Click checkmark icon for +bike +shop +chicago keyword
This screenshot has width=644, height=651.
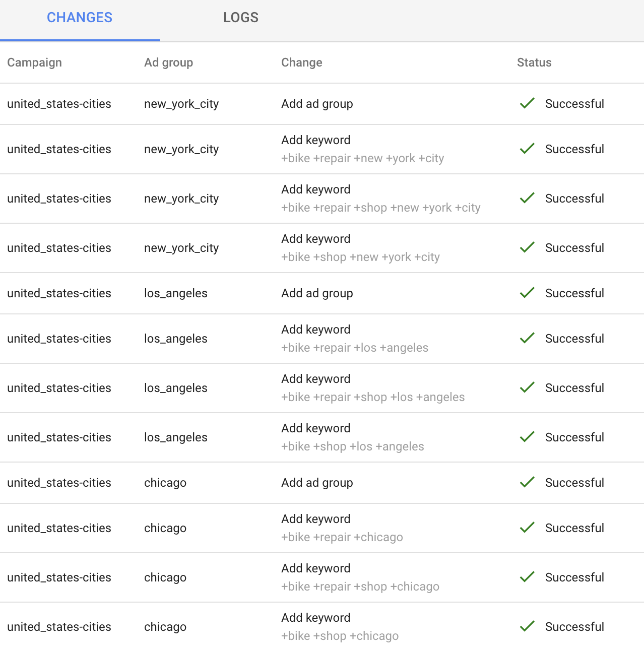[527, 627]
